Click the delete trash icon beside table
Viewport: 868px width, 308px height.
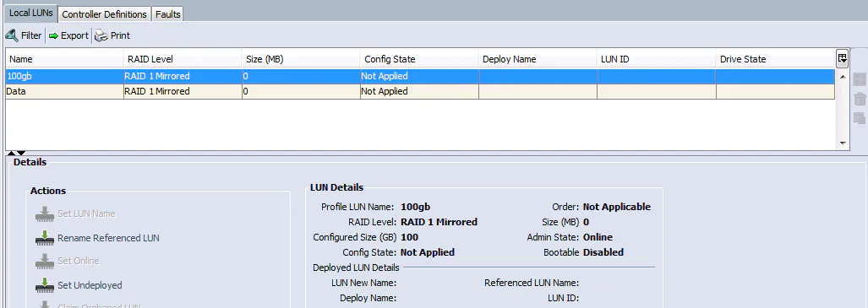tap(860, 99)
